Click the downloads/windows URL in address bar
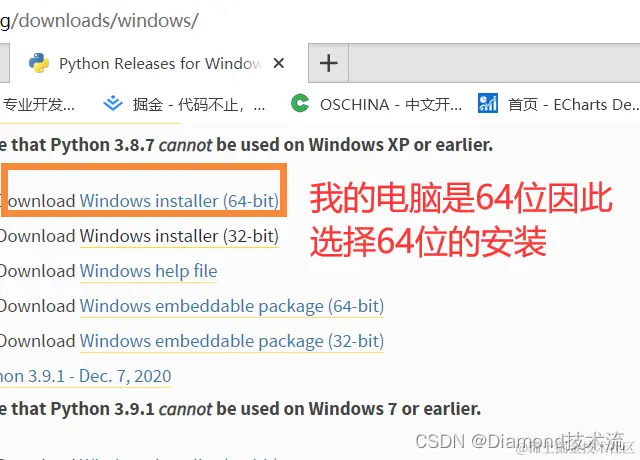Screen dimensions: 640x460 [x=99, y=20]
